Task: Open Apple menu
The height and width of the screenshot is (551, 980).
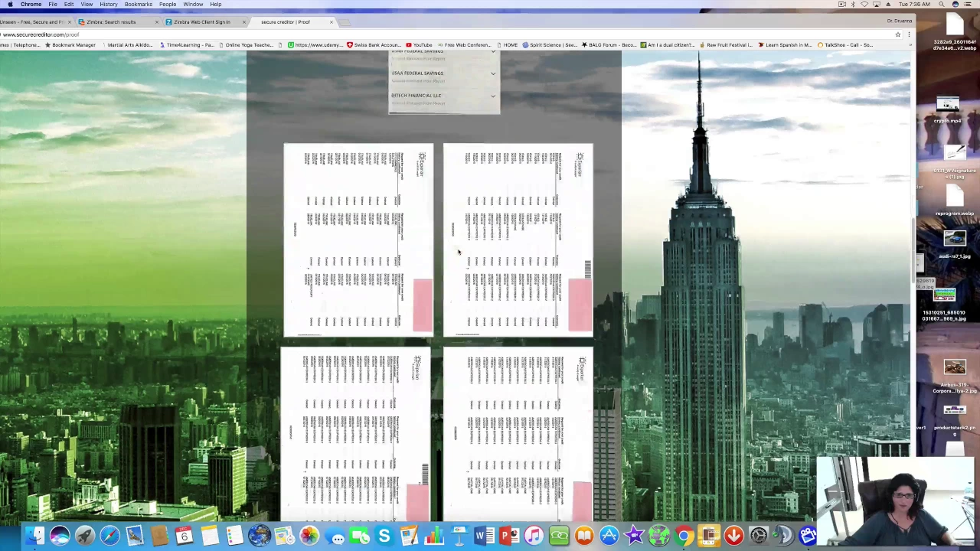Action: point(10,4)
